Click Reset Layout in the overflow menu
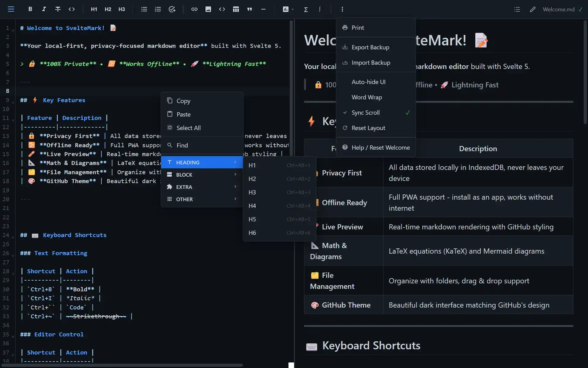The image size is (588, 368). 368,128
